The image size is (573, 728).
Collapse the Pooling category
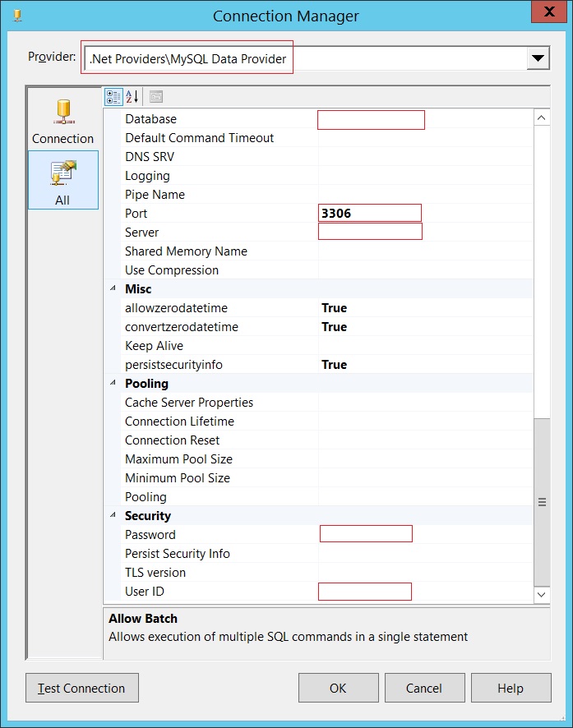113,383
